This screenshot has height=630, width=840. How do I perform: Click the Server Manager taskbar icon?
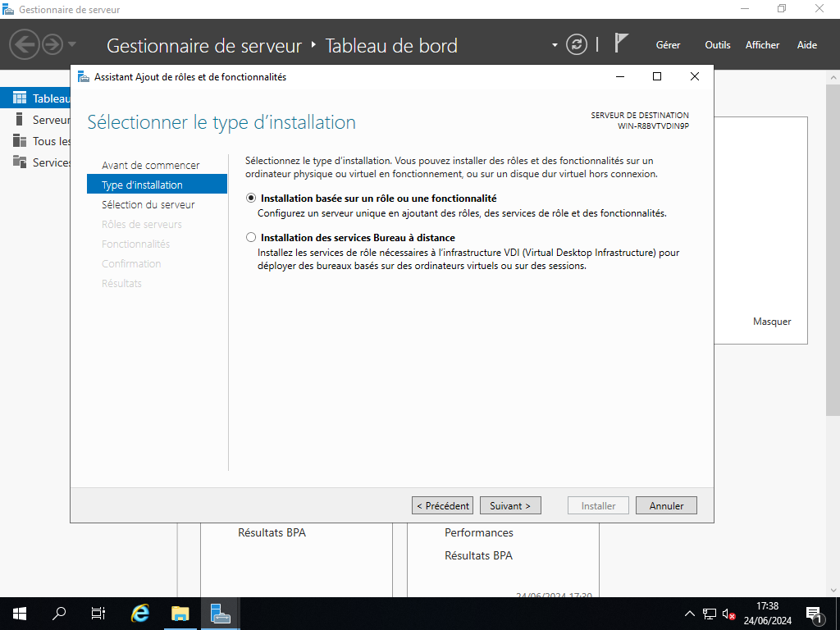220,613
